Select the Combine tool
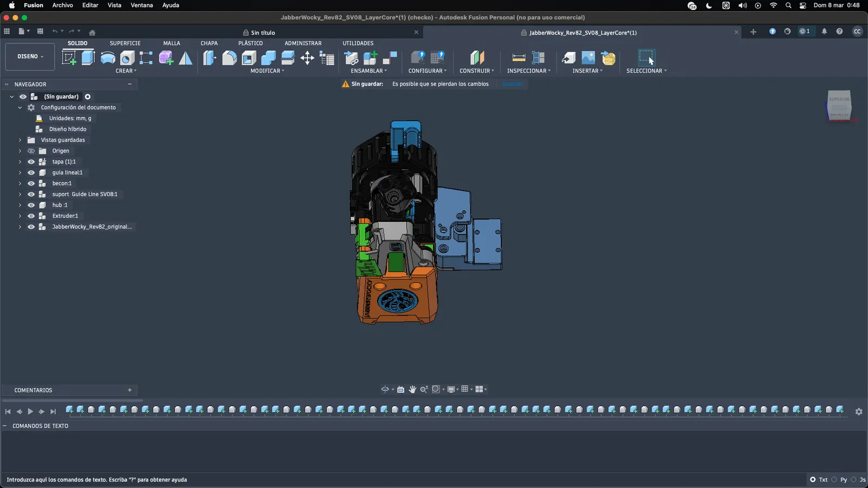The width and height of the screenshot is (868, 488). [x=269, y=57]
